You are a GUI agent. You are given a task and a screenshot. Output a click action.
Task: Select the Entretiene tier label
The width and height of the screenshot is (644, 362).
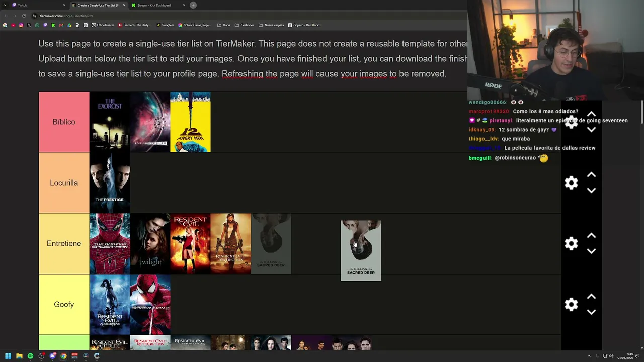pyautogui.click(x=64, y=243)
